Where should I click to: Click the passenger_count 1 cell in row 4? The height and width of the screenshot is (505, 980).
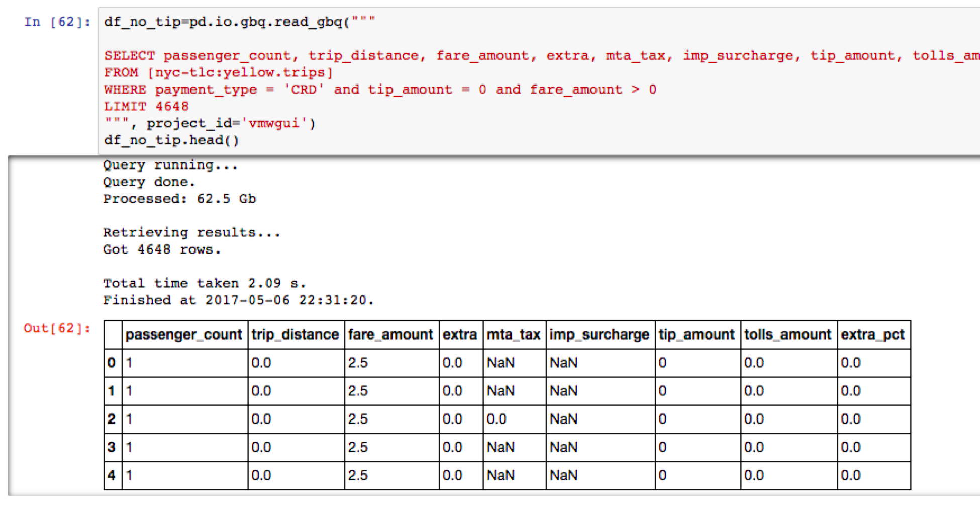(x=184, y=475)
